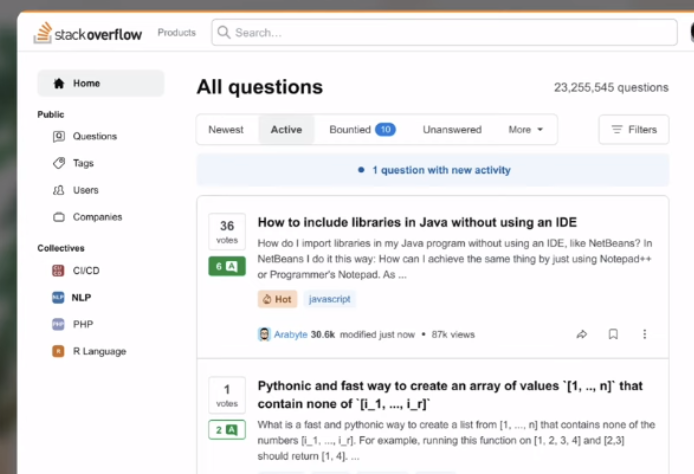Click the 1 votes counter
The height and width of the screenshot is (474, 694).
click(227, 395)
